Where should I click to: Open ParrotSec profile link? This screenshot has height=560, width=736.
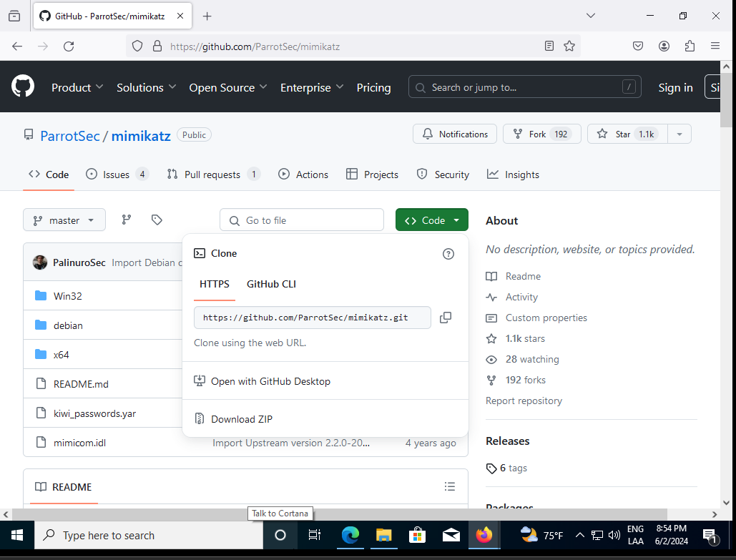coord(69,135)
